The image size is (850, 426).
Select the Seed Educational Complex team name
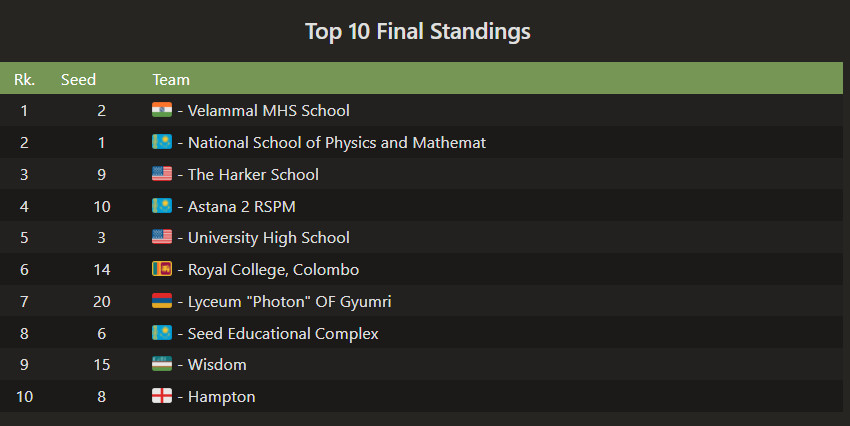tap(283, 333)
